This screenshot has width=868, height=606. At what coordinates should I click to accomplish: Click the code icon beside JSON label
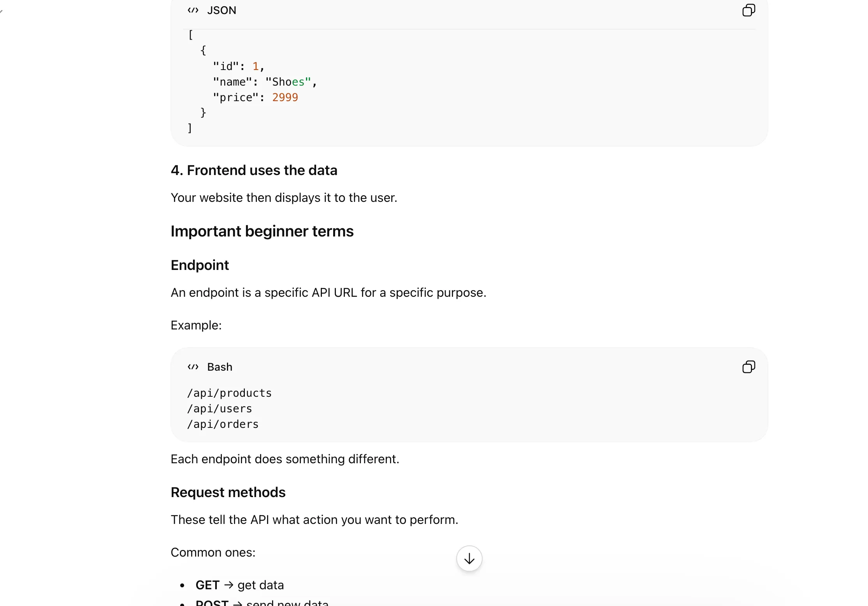click(193, 11)
